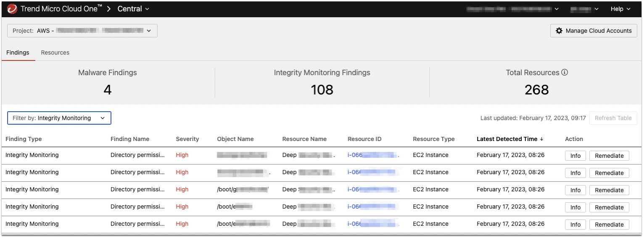Select the Findings tab
The image size is (644, 238).
(x=18, y=52)
